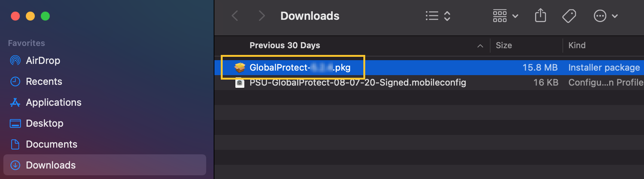
Task: Sort by the Size column header
Action: [x=504, y=46]
